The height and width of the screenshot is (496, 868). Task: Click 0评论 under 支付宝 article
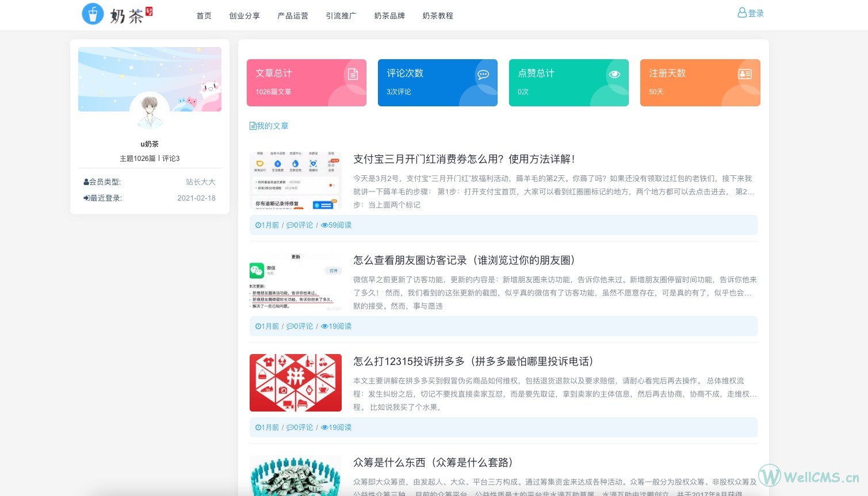coord(304,225)
